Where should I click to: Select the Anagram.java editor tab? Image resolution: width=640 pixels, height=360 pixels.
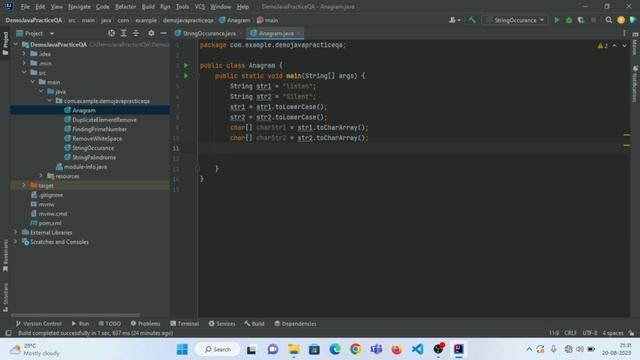point(276,33)
